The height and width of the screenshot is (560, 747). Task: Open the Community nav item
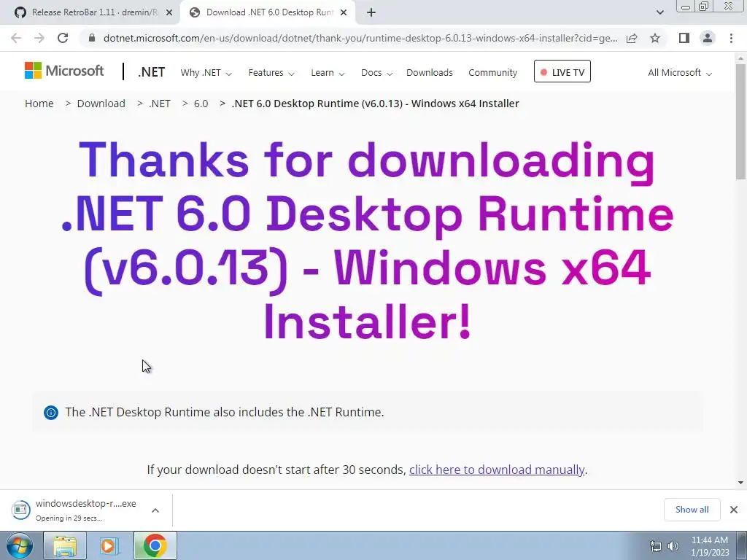tap(492, 72)
